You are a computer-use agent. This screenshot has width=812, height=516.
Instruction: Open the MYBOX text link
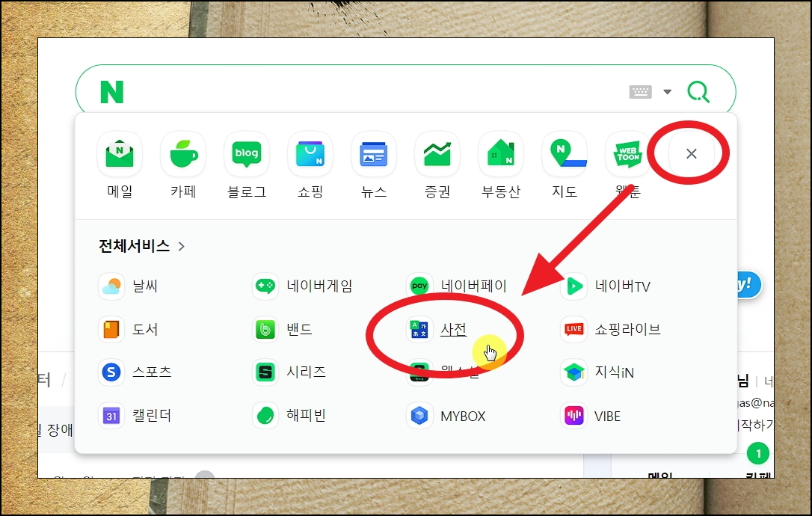[x=463, y=416]
